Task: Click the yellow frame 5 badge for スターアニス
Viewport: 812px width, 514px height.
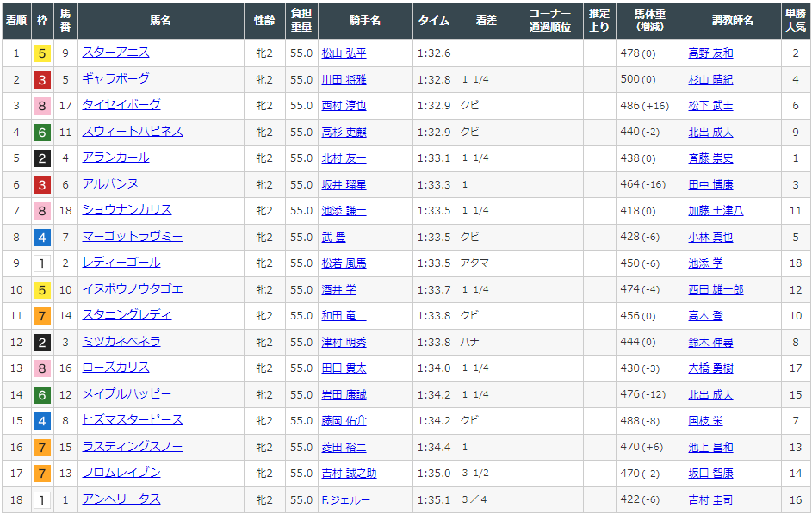Action: point(41,53)
